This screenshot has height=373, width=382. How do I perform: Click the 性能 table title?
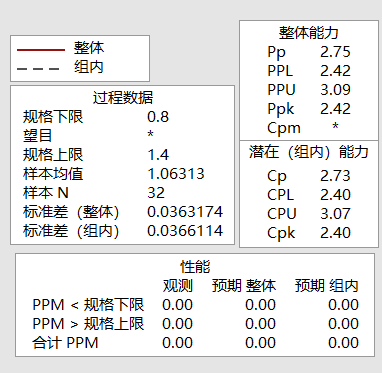tap(195, 267)
